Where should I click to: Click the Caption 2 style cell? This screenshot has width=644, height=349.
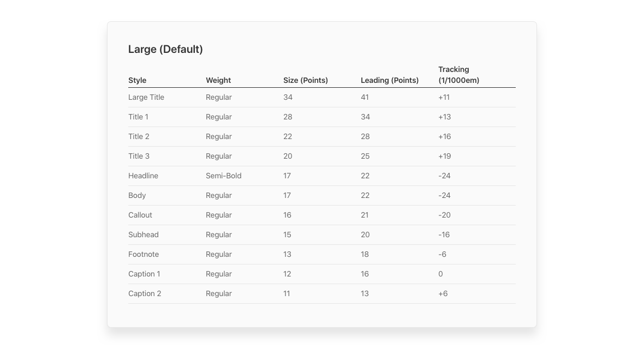point(145,293)
